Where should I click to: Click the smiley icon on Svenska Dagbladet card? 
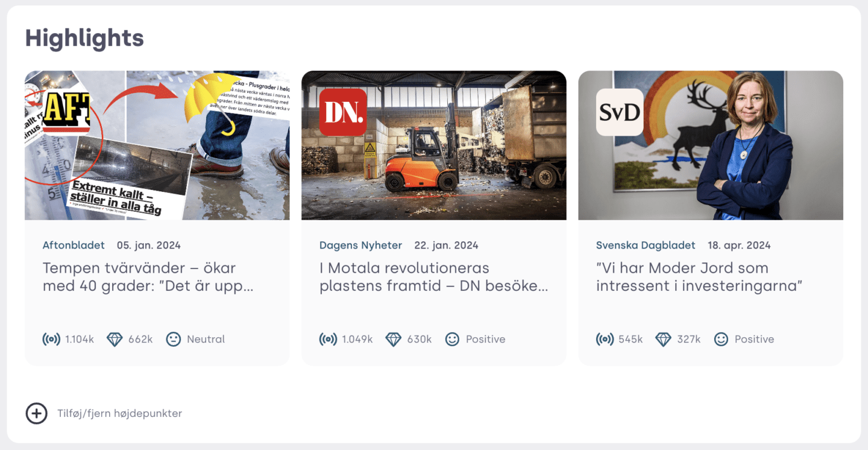pyautogui.click(x=721, y=339)
